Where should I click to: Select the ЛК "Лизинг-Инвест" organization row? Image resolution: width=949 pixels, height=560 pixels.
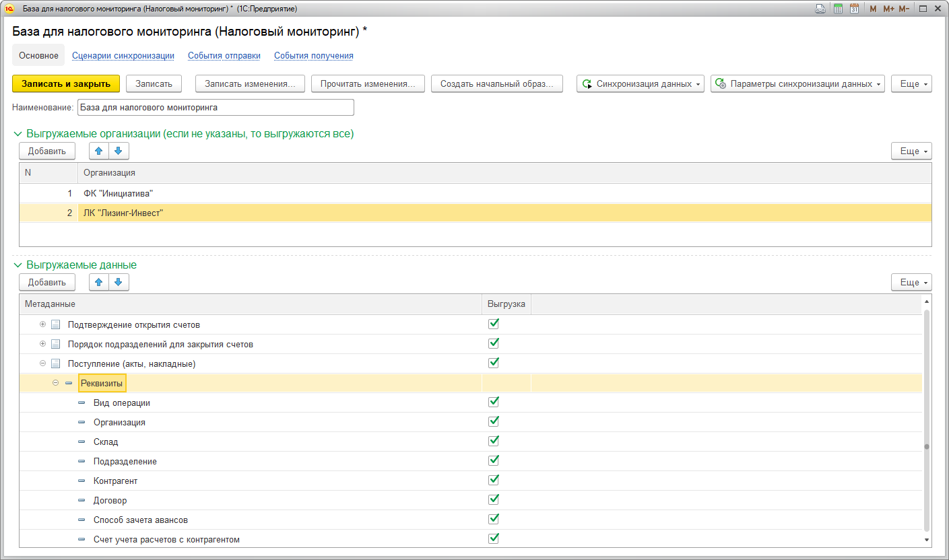pyautogui.click(x=476, y=213)
